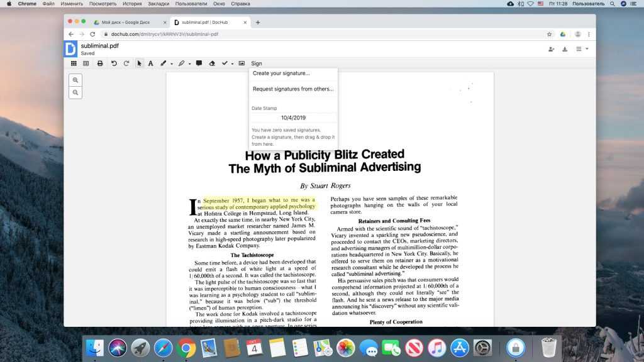The height and width of the screenshot is (362, 644).
Task: Expand the draw brush tool dropdown arrow
Action: pyautogui.click(x=172, y=63)
